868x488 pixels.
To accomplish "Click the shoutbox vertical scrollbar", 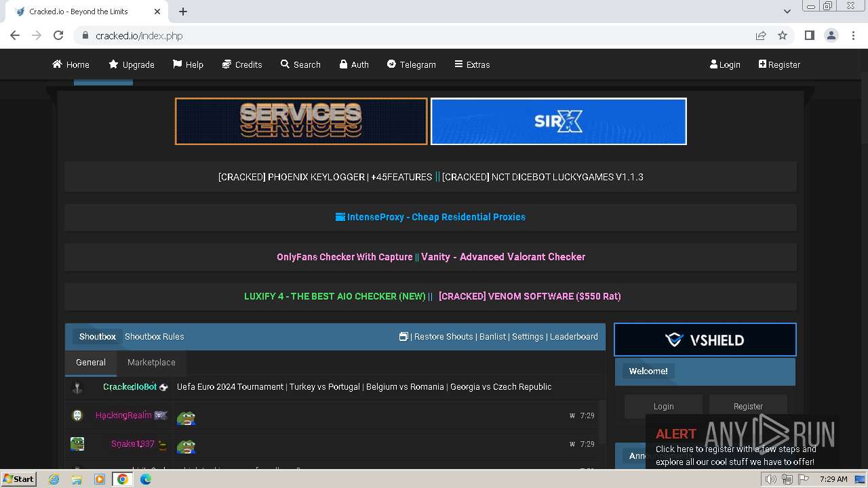I will 602,420.
